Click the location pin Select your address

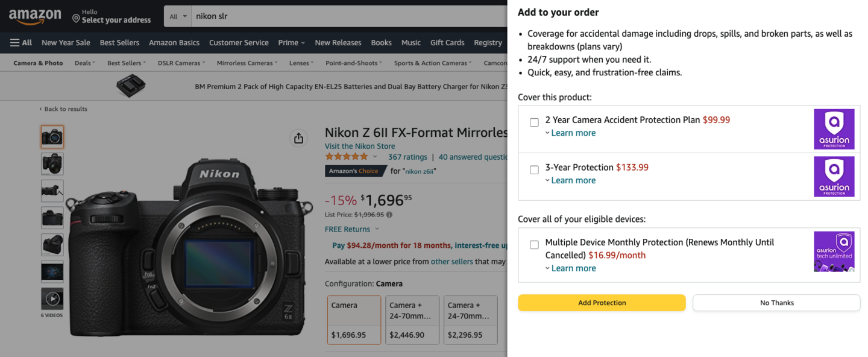pyautogui.click(x=112, y=16)
